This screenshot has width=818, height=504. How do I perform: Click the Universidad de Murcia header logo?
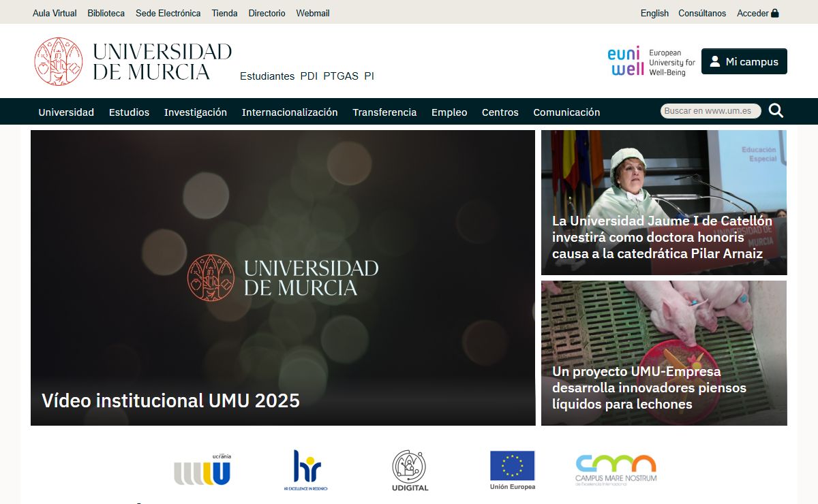[x=133, y=61]
